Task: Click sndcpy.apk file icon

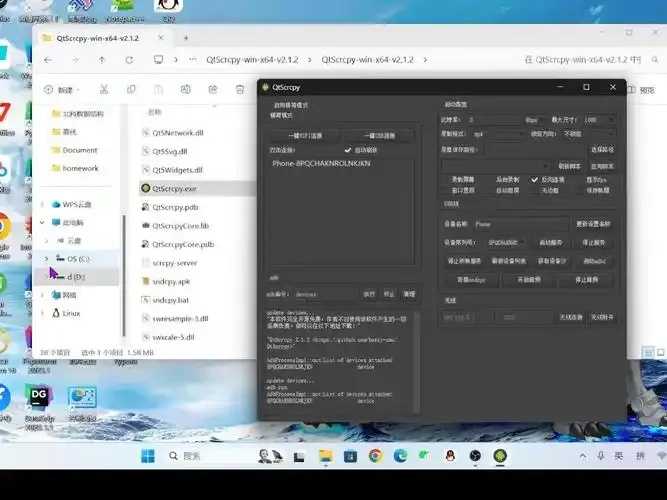Action: click(x=146, y=281)
